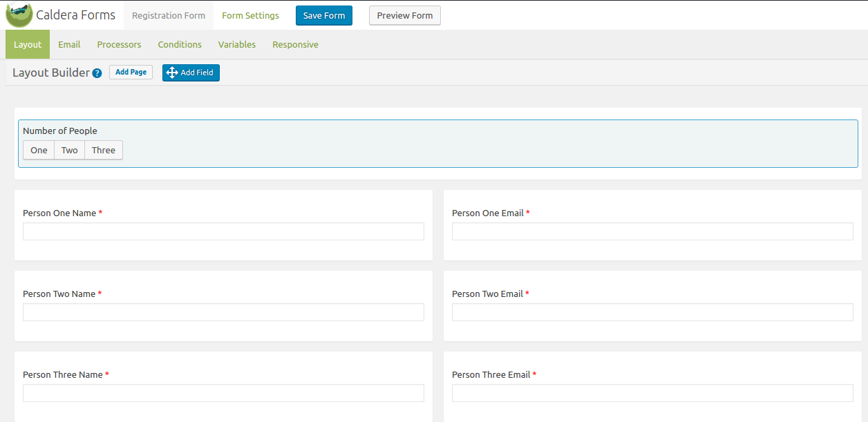Choose Three for Number of People
This screenshot has height=422, width=868.
click(x=104, y=151)
